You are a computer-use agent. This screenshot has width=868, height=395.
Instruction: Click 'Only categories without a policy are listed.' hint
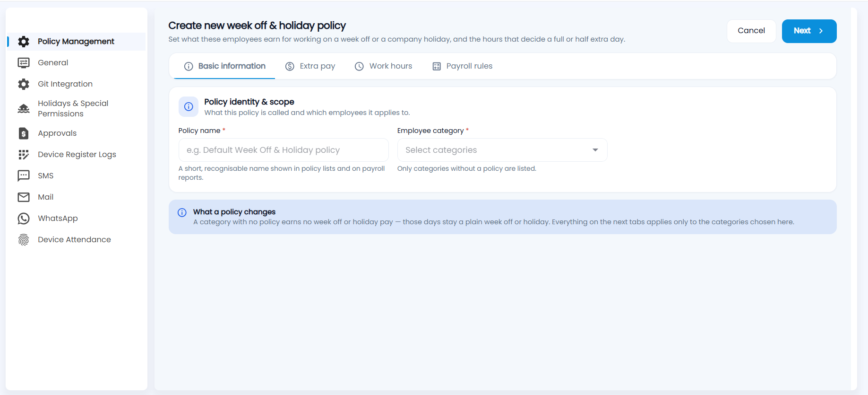[467, 168]
